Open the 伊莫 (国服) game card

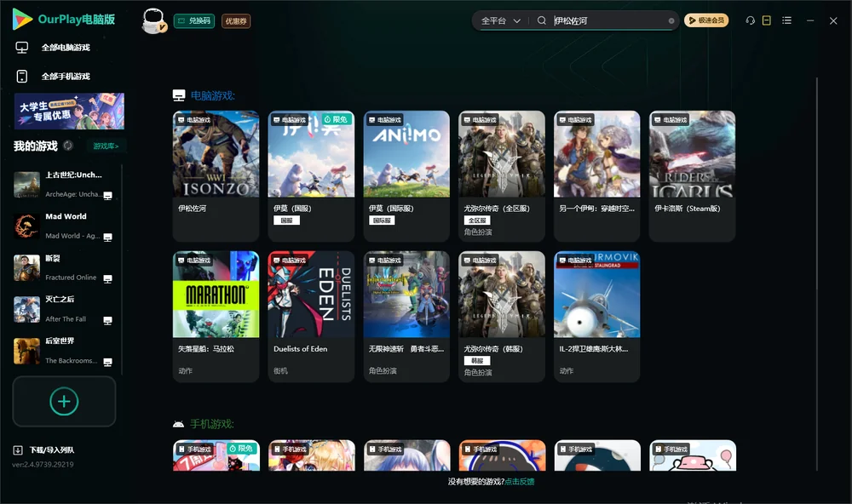tap(311, 176)
